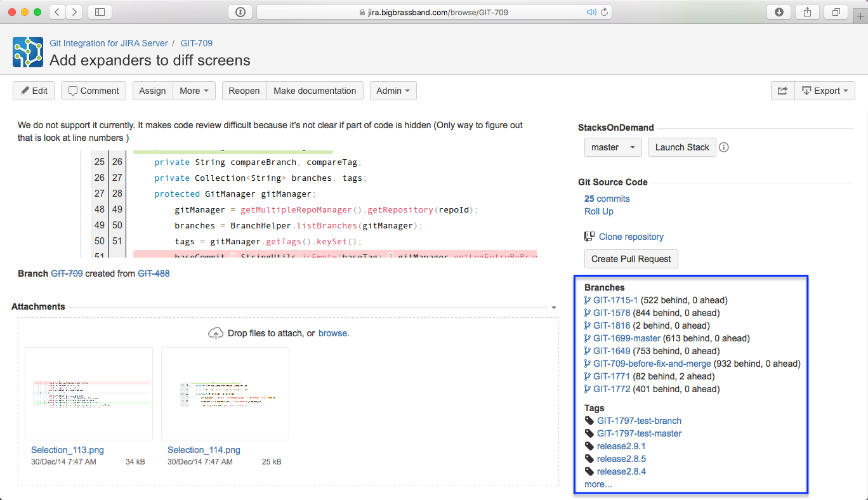Click the upload cloud icon in Attachments
868x500 pixels.
click(x=215, y=332)
